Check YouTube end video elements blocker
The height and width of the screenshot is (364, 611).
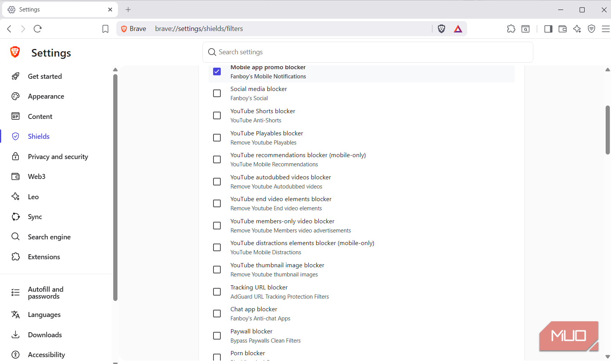coord(217,203)
